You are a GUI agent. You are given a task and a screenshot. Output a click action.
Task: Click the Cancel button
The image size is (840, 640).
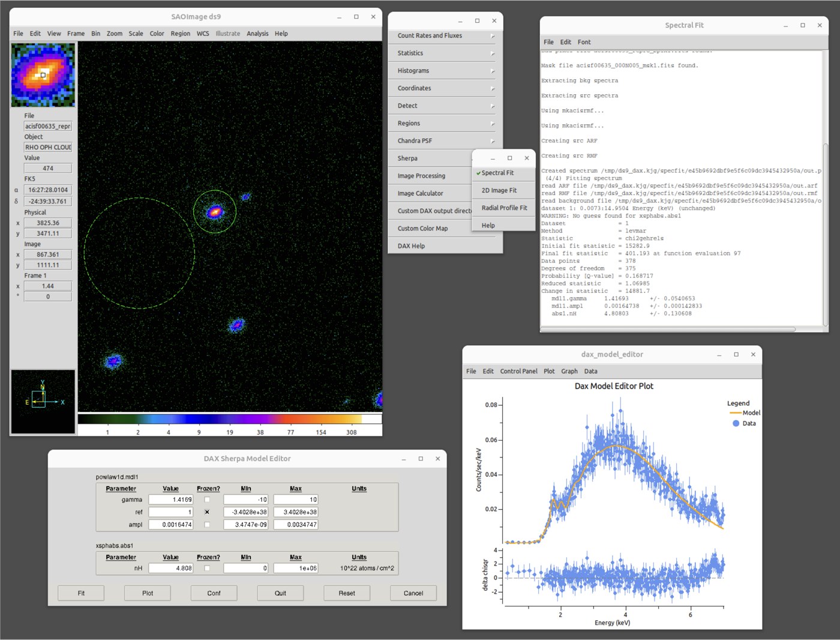[413, 593]
